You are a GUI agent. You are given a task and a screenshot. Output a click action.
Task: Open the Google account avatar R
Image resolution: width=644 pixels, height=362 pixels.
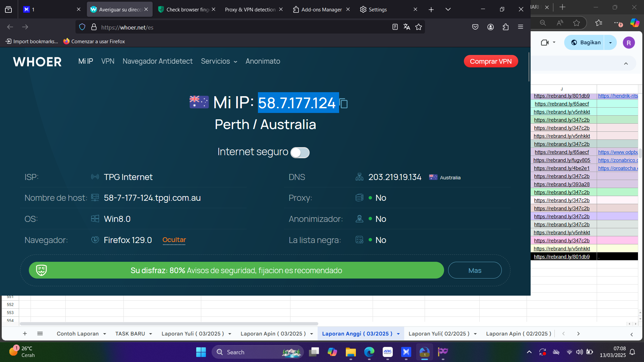629,43
